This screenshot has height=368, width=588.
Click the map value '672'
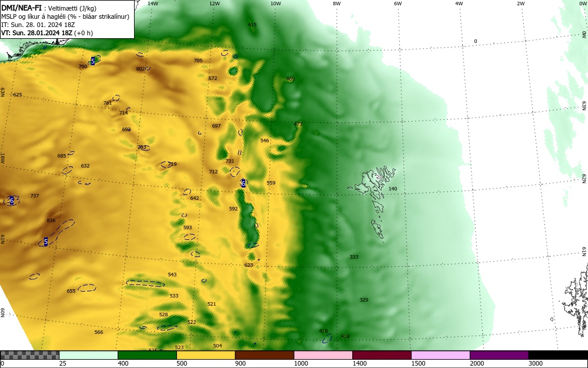coord(213,78)
